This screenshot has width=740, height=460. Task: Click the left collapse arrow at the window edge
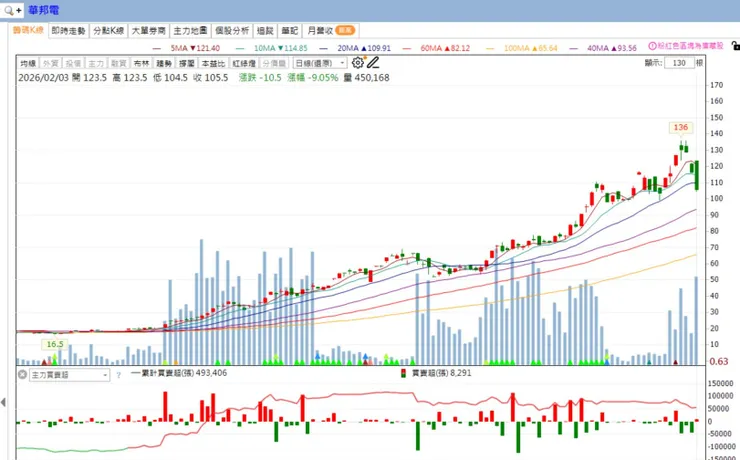tap(3, 402)
